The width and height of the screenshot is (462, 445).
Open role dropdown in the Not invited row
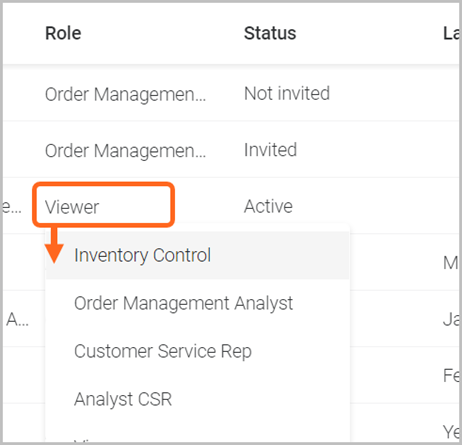click(126, 94)
